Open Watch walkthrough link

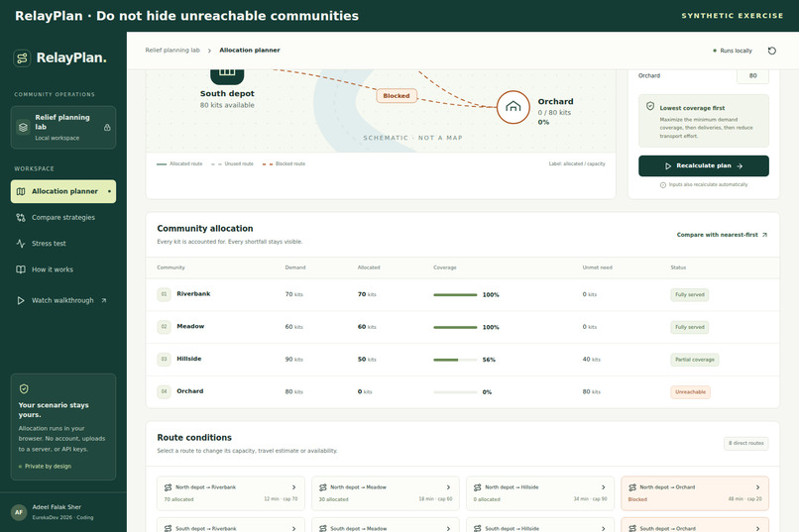(x=63, y=300)
